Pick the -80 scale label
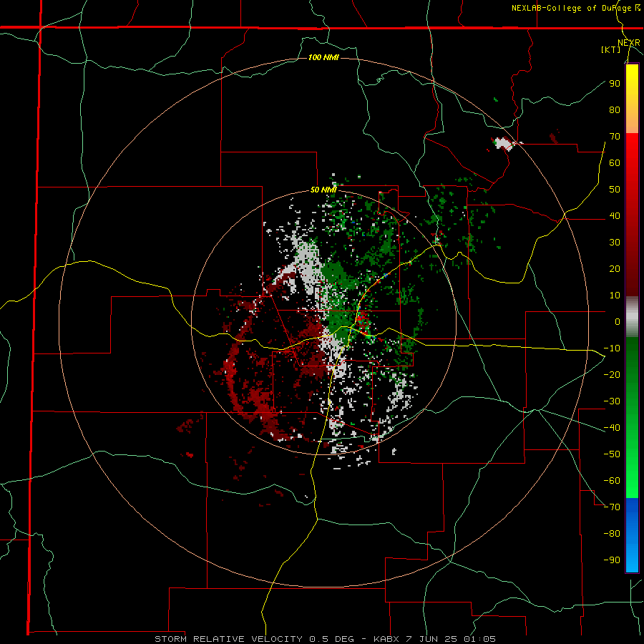 click(612, 534)
